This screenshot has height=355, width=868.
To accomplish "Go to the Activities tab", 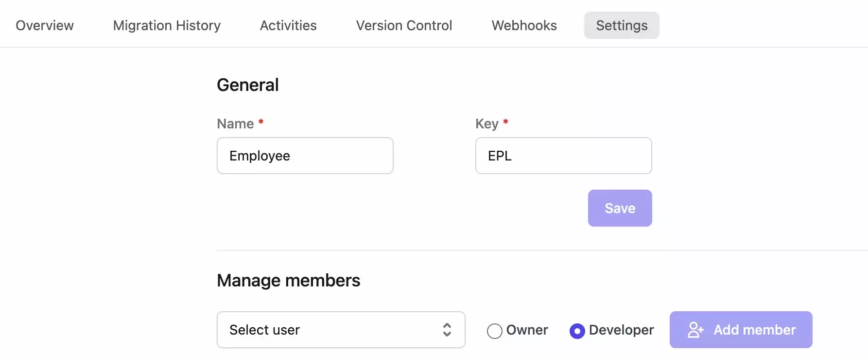I will [288, 25].
